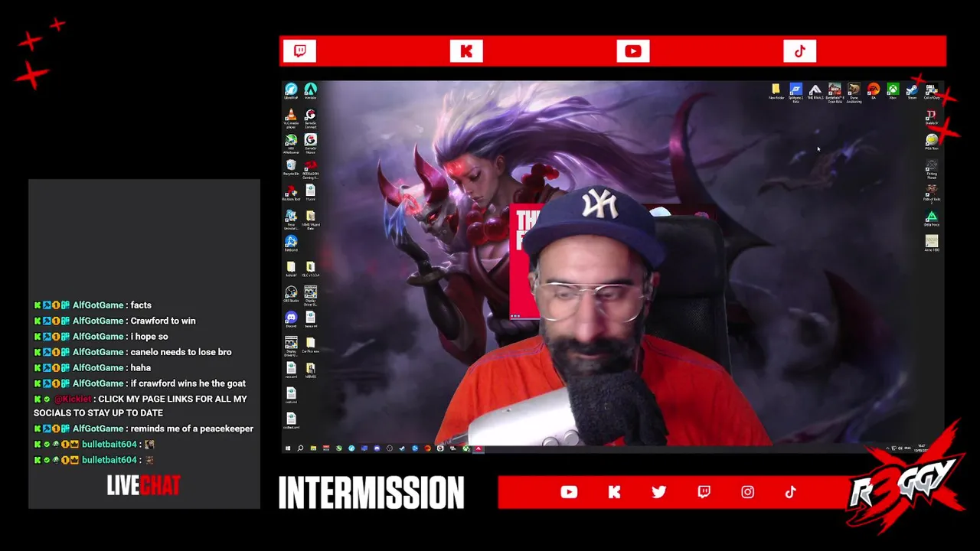Click the LIVECHAT label
The image size is (980, 551).
pos(143,485)
